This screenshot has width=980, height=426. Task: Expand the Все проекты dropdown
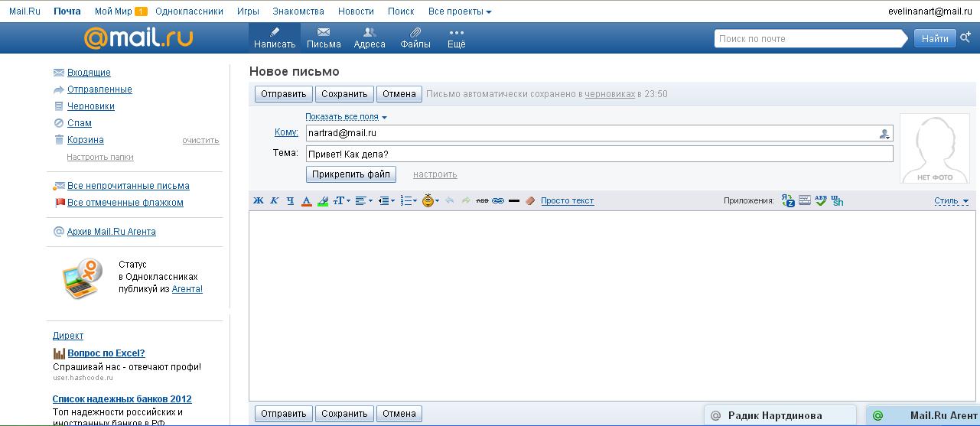460,11
